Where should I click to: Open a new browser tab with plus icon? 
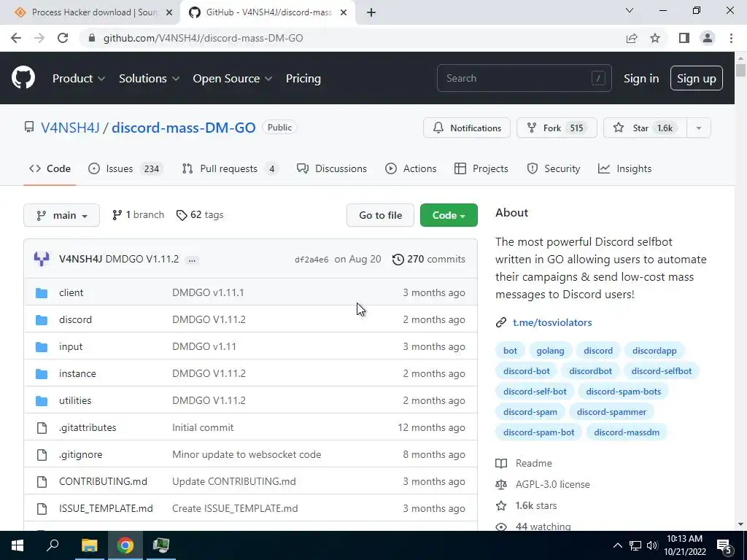pos(371,12)
